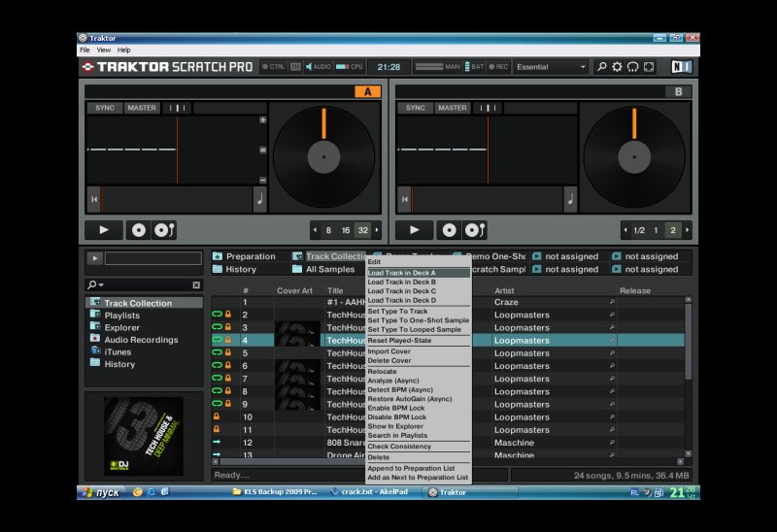The image size is (777, 532).
Task: Click the Native Instruments NI logo
Action: (682, 66)
